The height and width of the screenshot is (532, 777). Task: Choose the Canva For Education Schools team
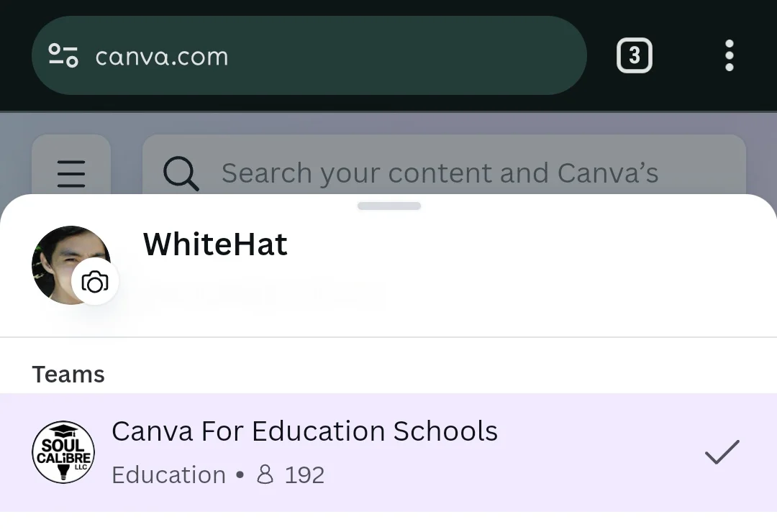point(388,453)
